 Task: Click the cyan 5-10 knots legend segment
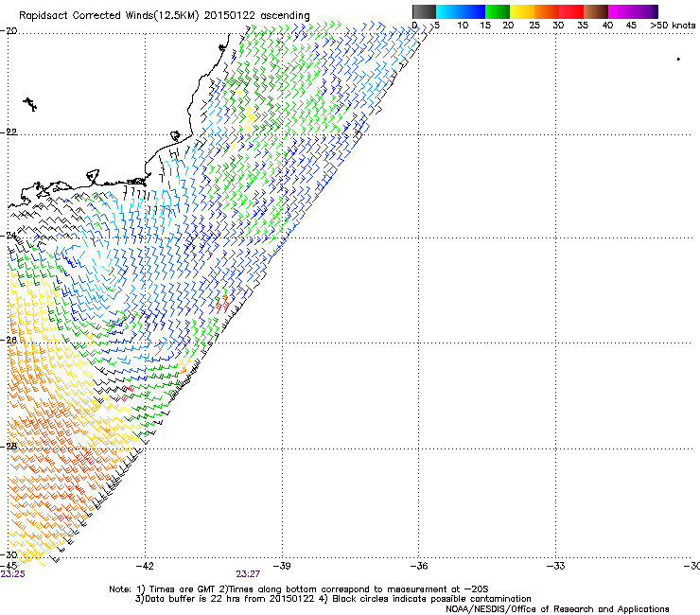(448, 11)
